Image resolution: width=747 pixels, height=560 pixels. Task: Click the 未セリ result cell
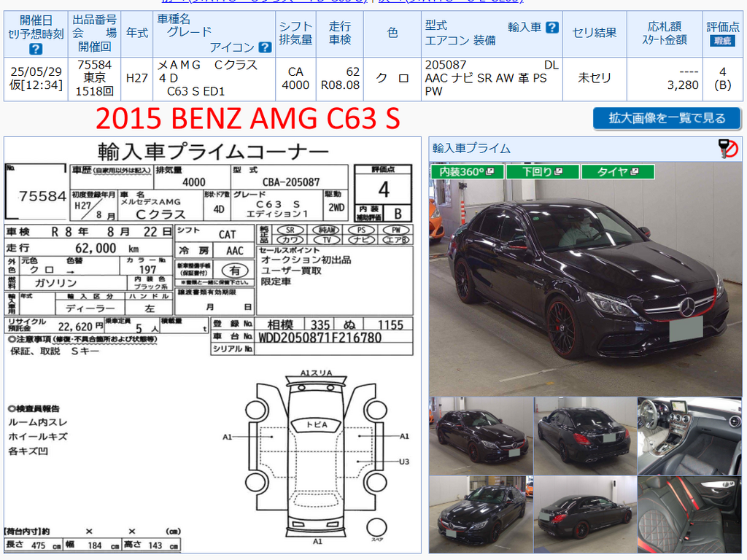tap(594, 79)
